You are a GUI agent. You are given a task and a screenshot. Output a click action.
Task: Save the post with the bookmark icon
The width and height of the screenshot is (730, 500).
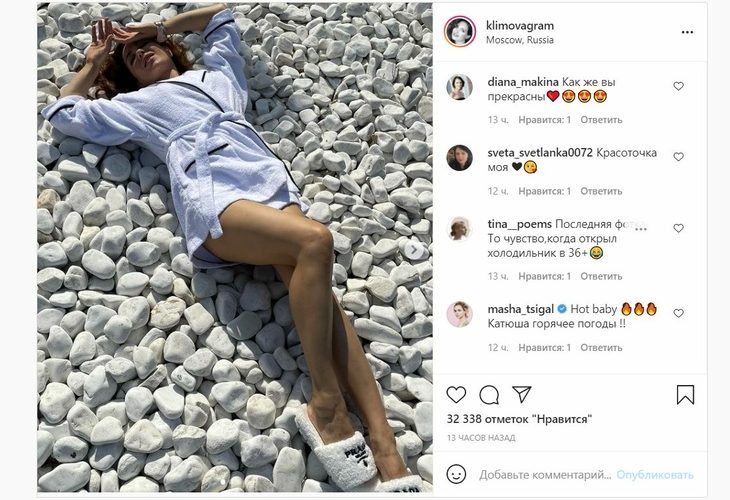pyautogui.click(x=685, y=395)
